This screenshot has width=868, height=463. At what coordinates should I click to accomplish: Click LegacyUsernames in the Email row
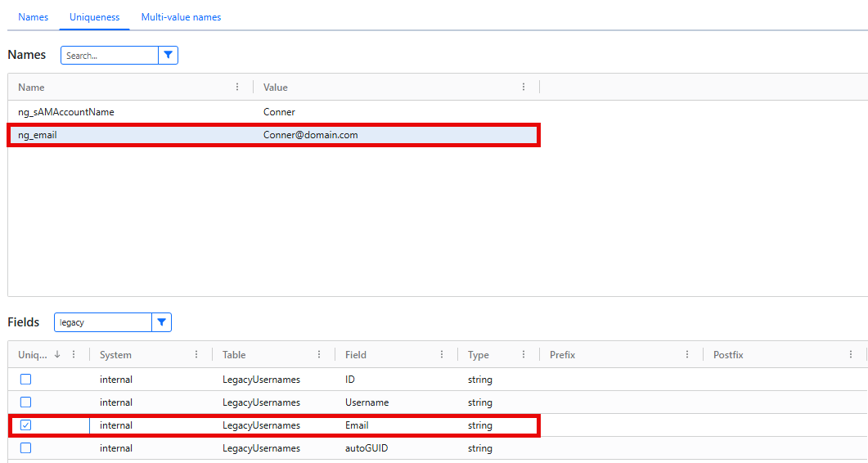261,425
